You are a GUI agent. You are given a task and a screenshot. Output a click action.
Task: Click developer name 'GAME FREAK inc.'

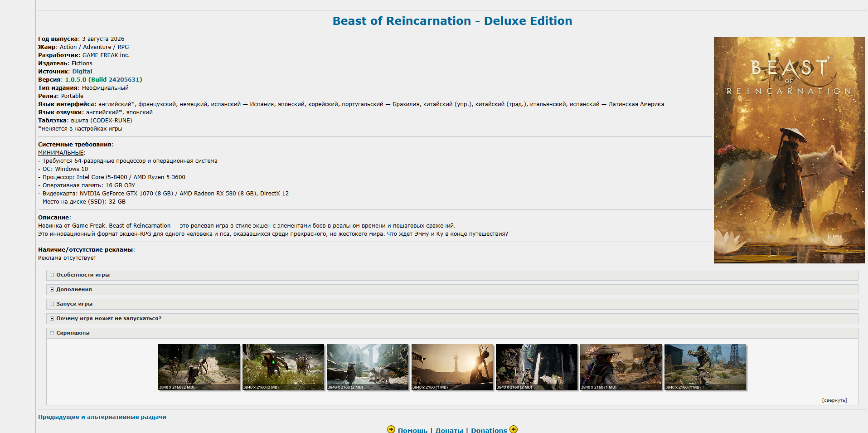(106, 55)
